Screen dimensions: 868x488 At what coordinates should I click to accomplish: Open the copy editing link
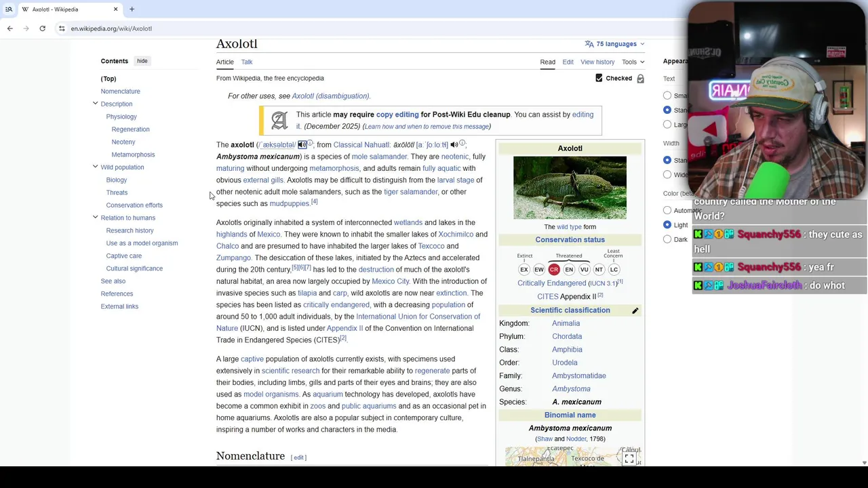click(x=397, y=115)
